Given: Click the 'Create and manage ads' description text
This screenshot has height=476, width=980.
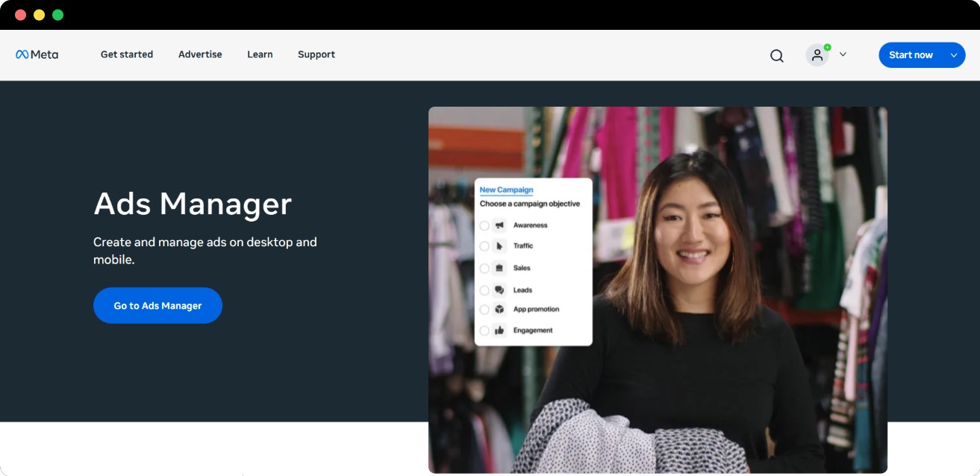Looking at the screenshot, I should 205,251.
